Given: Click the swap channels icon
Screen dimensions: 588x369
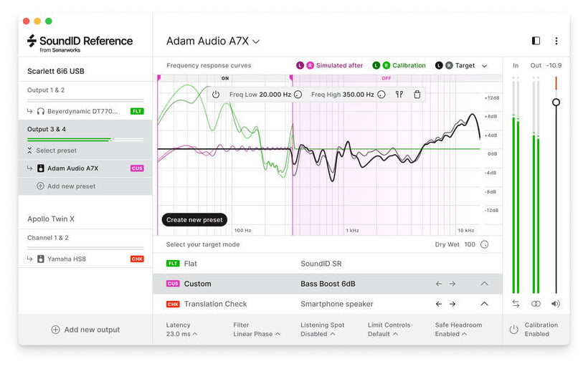Looking at the screenshot, I should [x=516, y=304].
